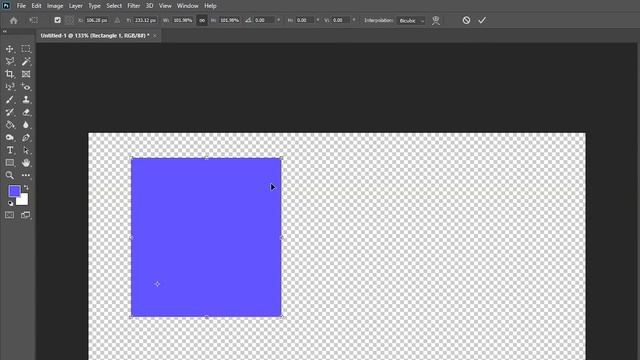640x360 pixels.
Task: Select the Brush tool
Action: tap(10, 100)
